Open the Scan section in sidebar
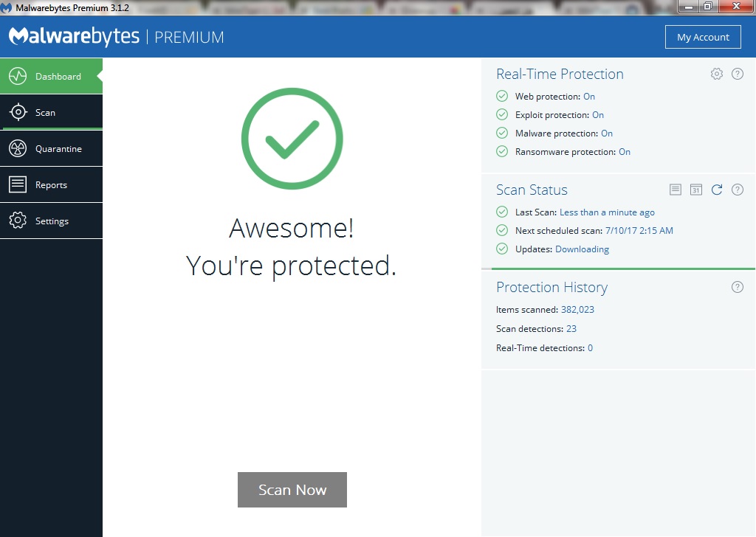This screenshot has width=756, height=537. point(51,113)
